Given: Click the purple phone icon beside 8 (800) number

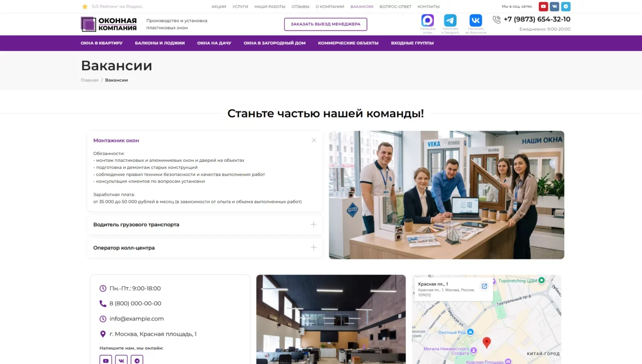Looking at the screenshot, I should pos(103,304).
